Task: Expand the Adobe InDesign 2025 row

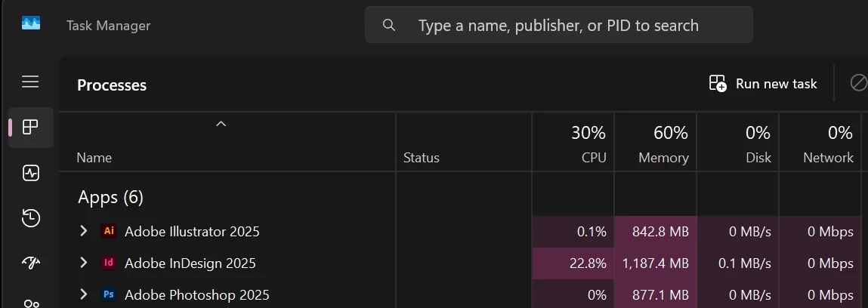Action: point(84,263)
